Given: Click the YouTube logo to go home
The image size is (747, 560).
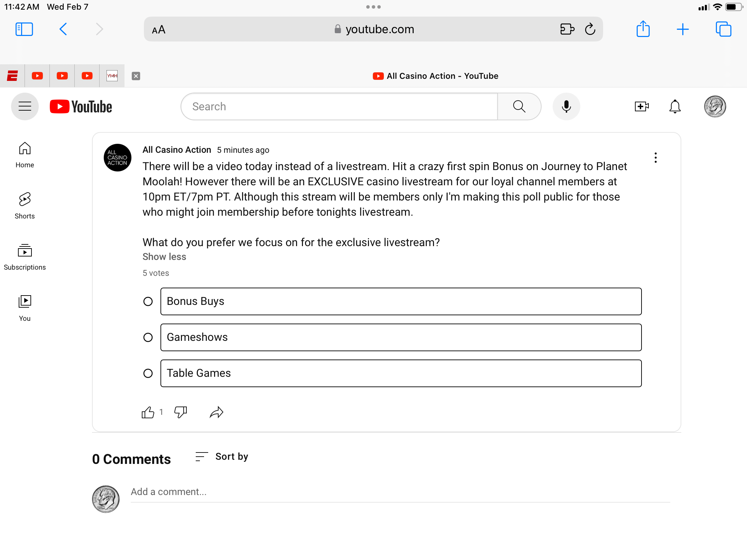Looking at the screenshot, I should 81,106.
